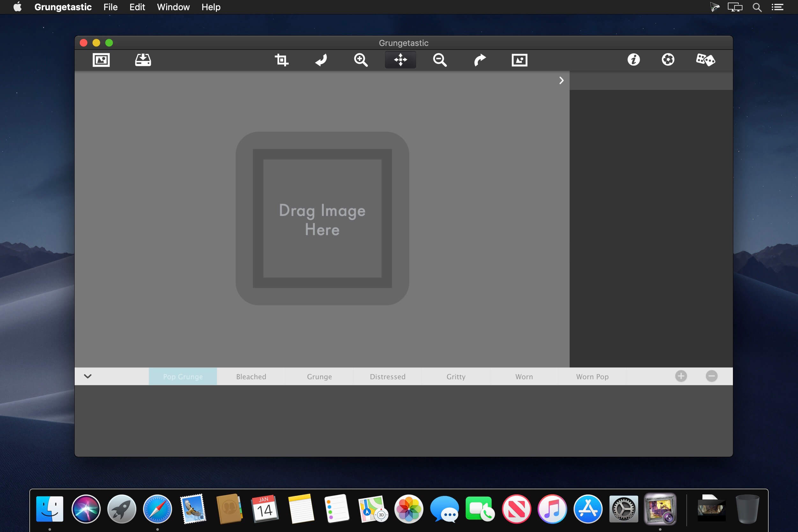Select the Bleached preset tab
This screenshot has height=532, width=798.
pyautogui.click(x=251, y=377)
